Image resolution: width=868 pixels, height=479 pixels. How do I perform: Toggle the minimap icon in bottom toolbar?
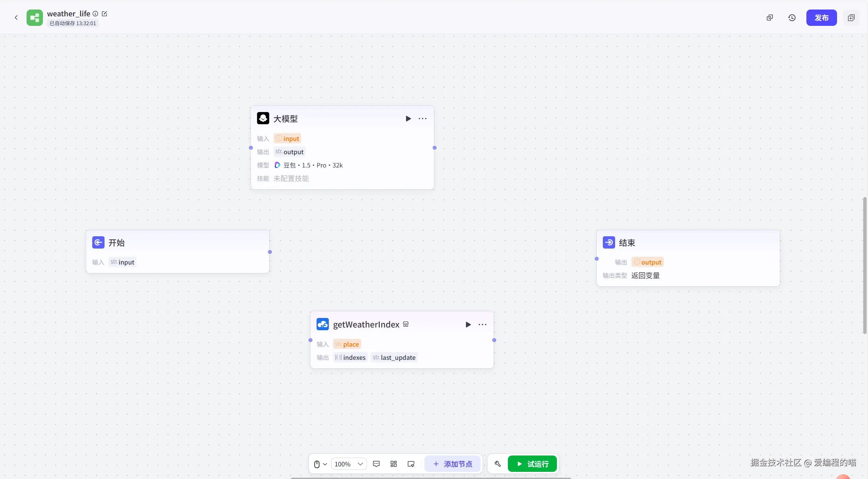(411, 464)
